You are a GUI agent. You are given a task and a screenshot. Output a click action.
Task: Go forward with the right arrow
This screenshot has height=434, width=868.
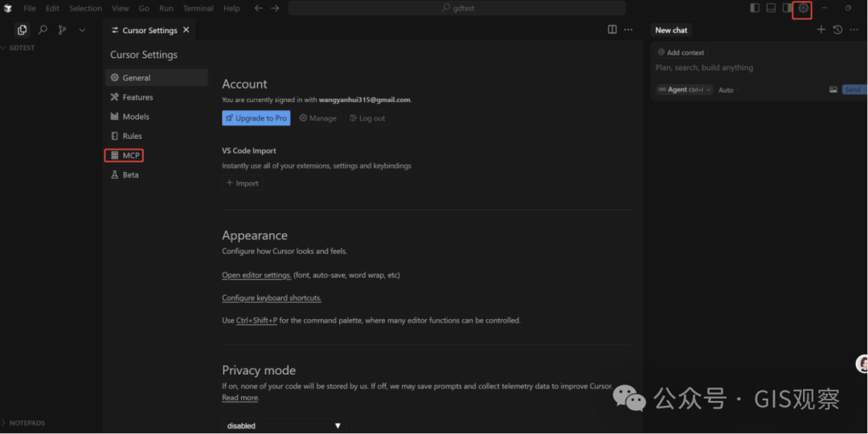(275, 8)
